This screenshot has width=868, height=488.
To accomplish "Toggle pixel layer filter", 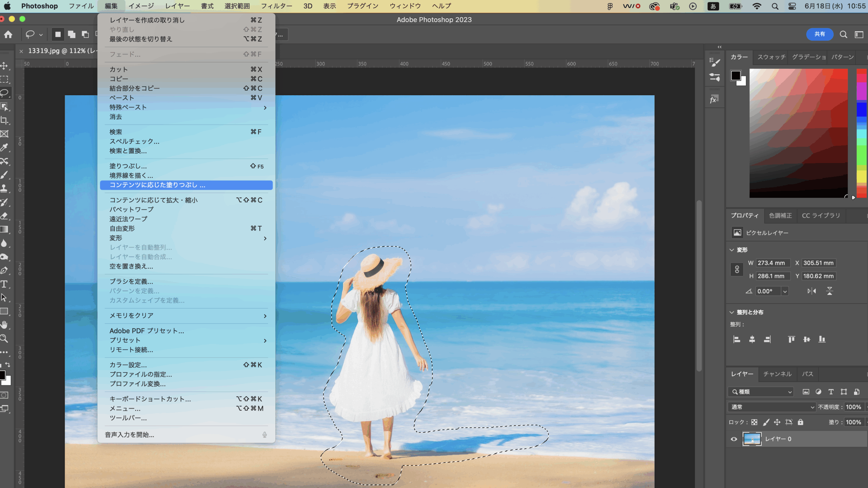I will point(806,392).
